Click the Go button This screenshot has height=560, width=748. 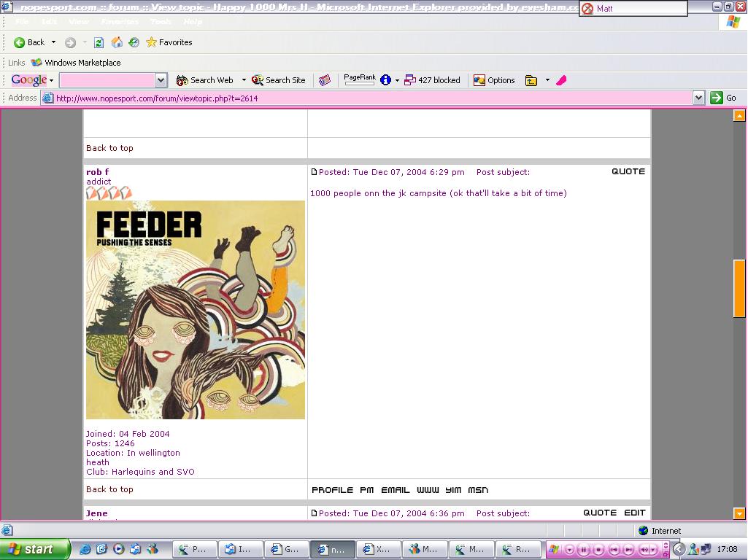(723, 98)
